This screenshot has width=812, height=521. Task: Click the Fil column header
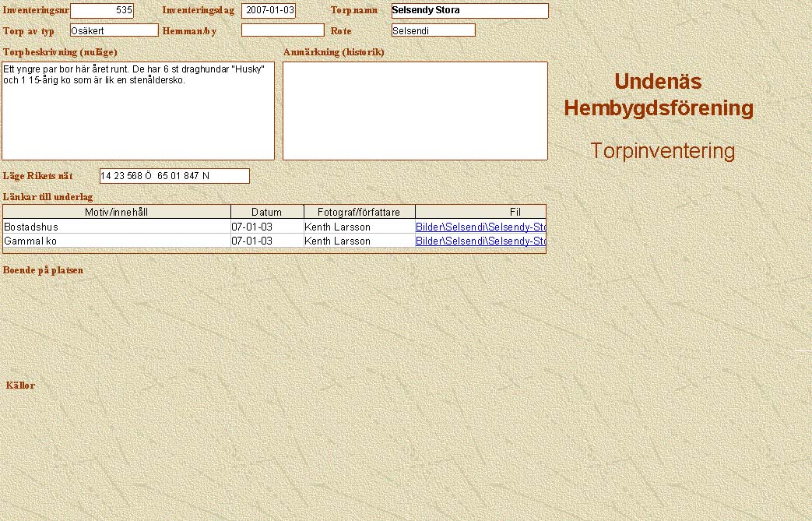coord(480,212)
